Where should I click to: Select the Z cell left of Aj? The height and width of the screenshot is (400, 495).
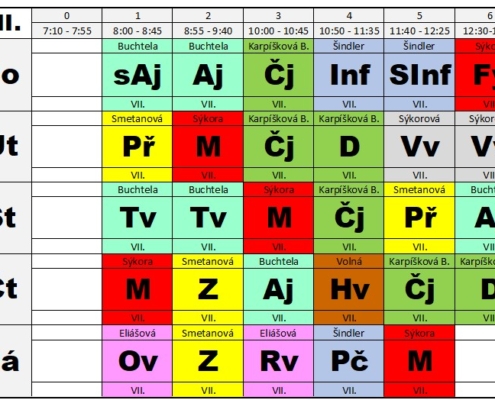tap(208, 289)
